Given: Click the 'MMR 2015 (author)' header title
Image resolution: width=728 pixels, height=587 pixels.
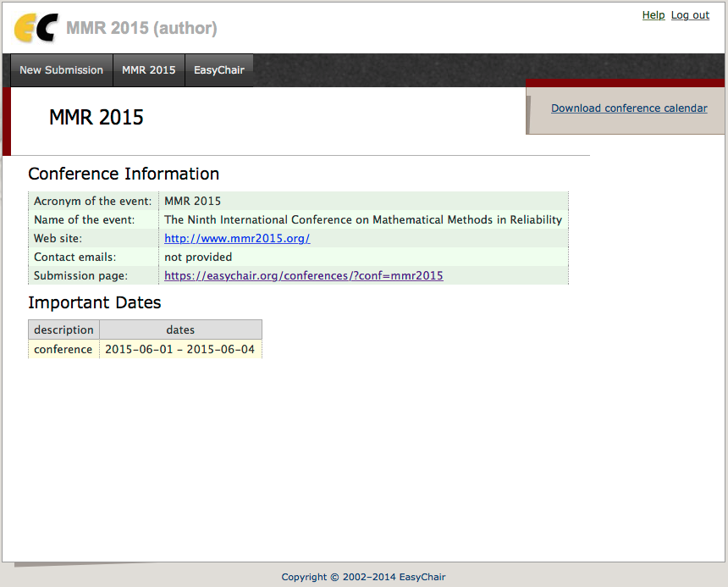Looking at the screenshot, I should pyautogui.click(x=141, y=29).
